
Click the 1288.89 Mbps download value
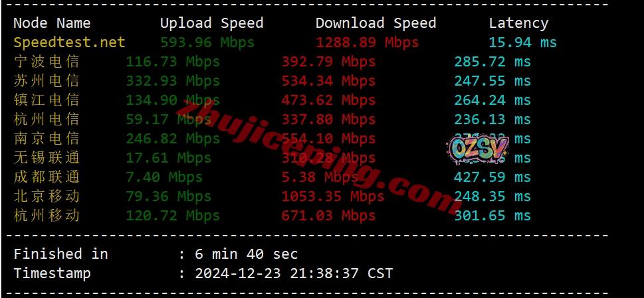coord(367,42)
